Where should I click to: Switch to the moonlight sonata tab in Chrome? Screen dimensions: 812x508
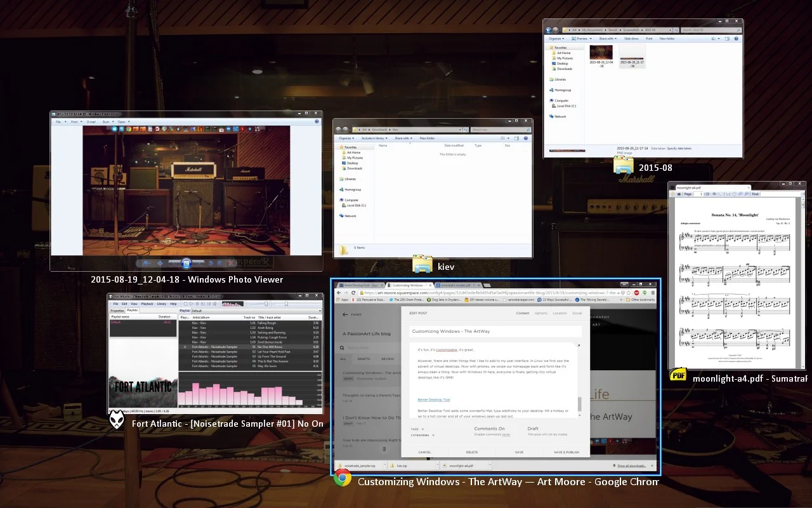pos(457,286)
